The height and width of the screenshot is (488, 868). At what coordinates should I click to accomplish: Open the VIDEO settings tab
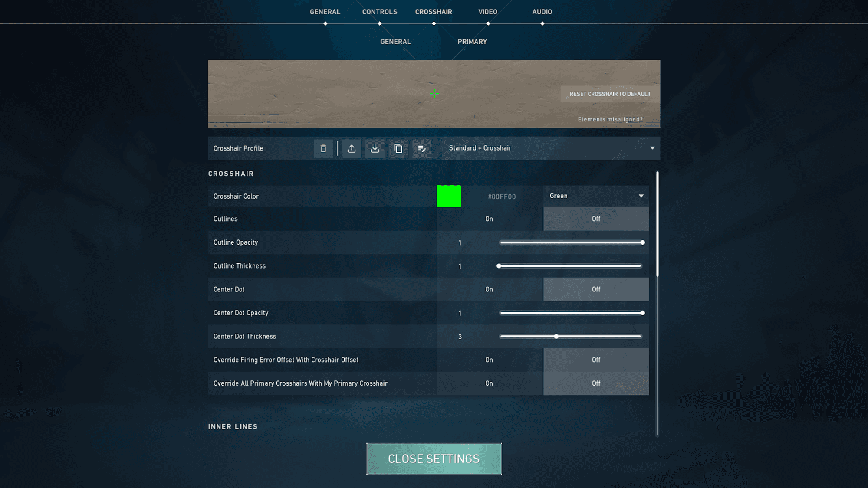pyautogui.click(x=488, y=12)
